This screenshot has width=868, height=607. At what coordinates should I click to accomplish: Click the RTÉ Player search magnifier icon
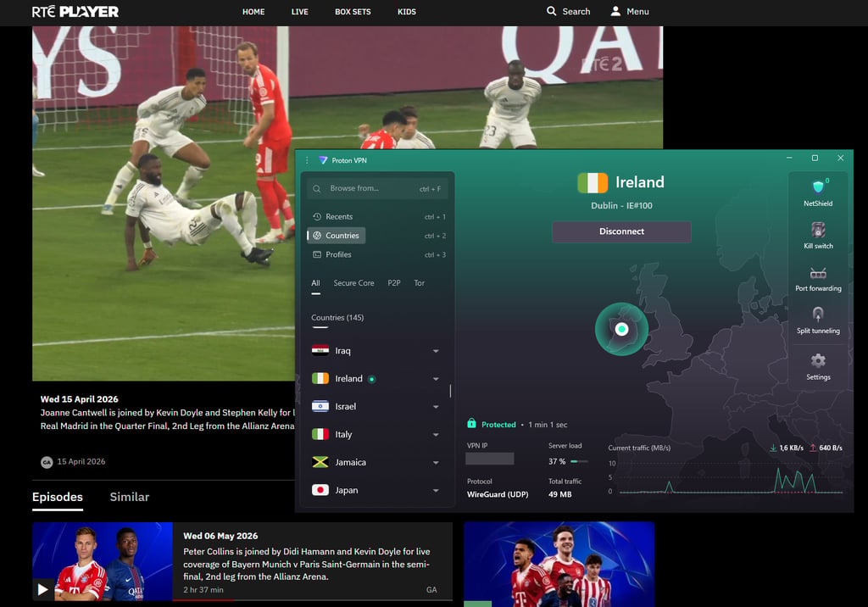(x=551, y=11)
